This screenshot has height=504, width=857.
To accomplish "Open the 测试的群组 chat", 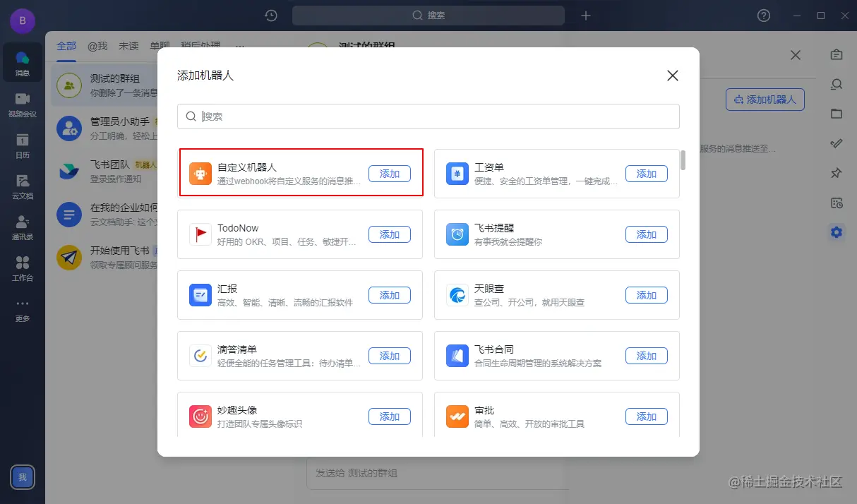I will (106, 85).
